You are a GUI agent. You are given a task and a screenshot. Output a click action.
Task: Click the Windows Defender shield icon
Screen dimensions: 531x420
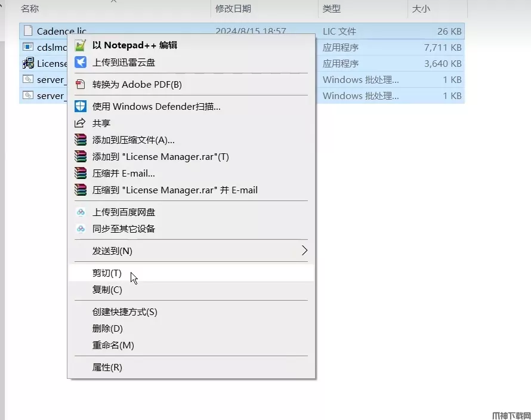coord(81,106)
